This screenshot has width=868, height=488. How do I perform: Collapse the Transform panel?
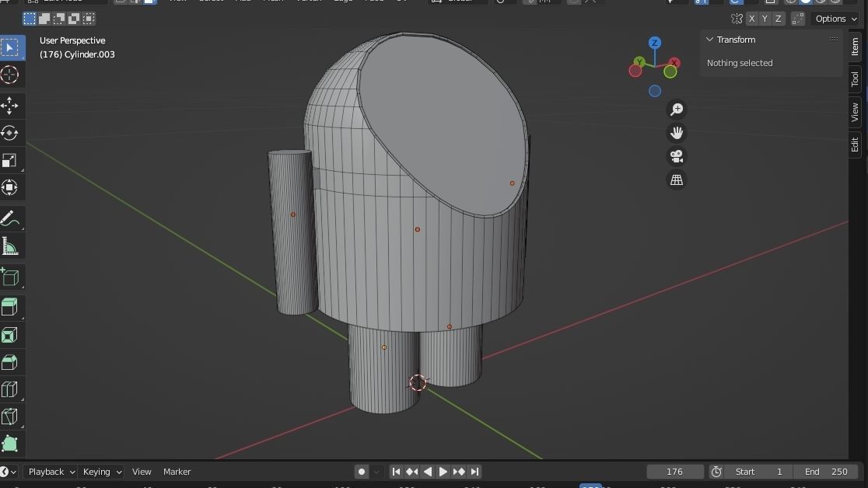pyautogui.click(x=709, y=40)
